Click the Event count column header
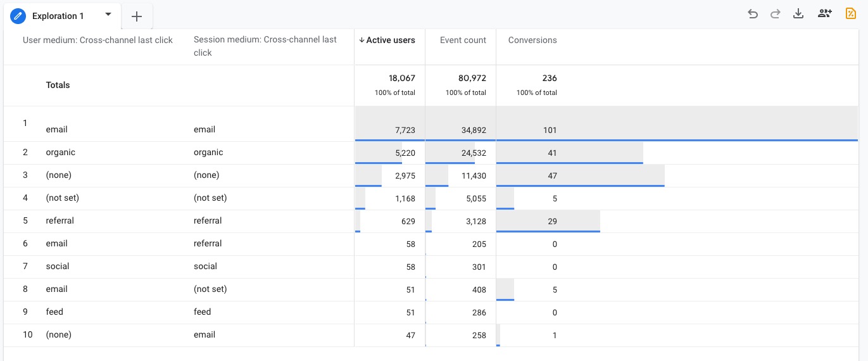868x361 pixels. 463,40
